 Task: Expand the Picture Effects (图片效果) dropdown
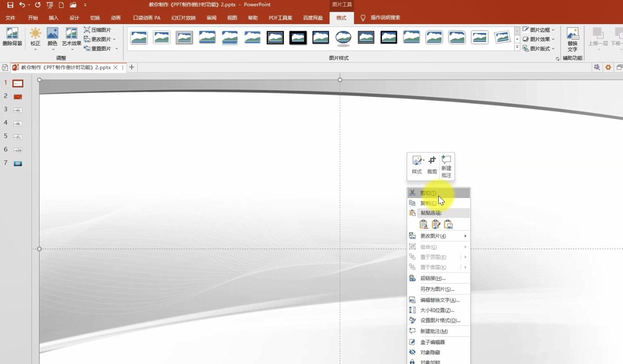coord(539,39)
